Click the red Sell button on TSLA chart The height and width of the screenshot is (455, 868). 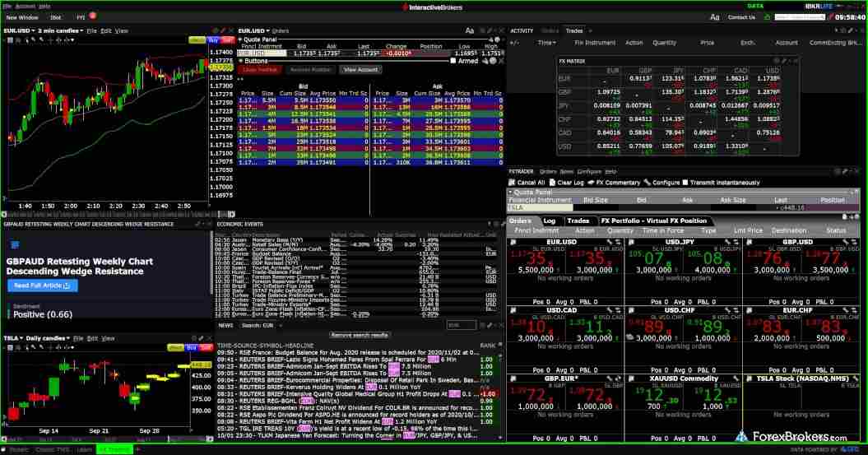(x=206, y=347)
